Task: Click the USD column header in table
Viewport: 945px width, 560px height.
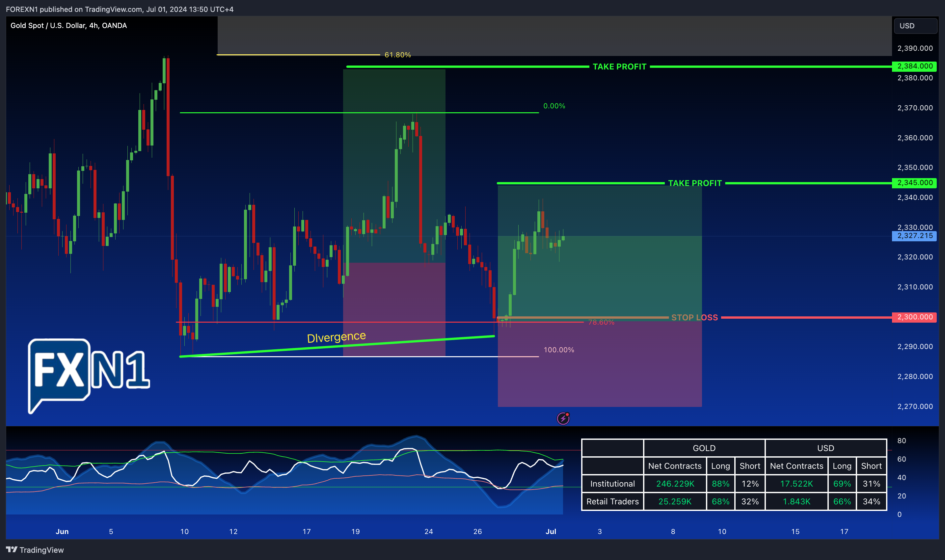Action: click(825, 448)
